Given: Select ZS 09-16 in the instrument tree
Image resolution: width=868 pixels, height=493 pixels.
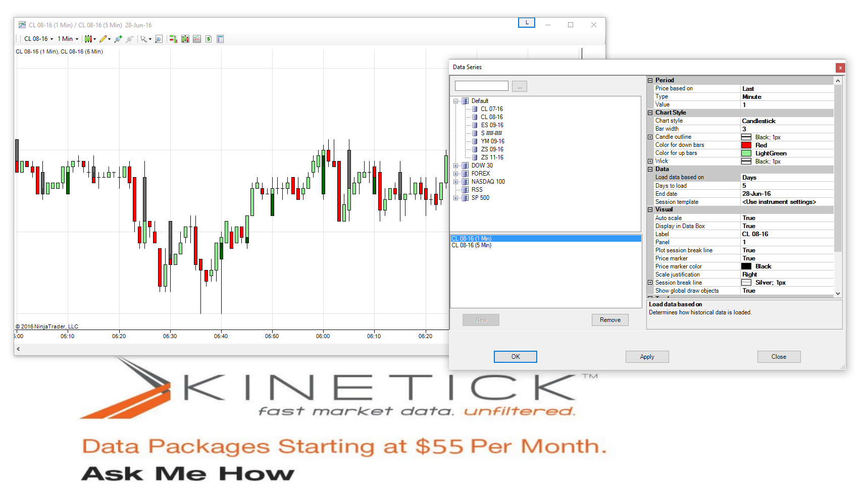Looking at the screenshot, I should [492, 149].
